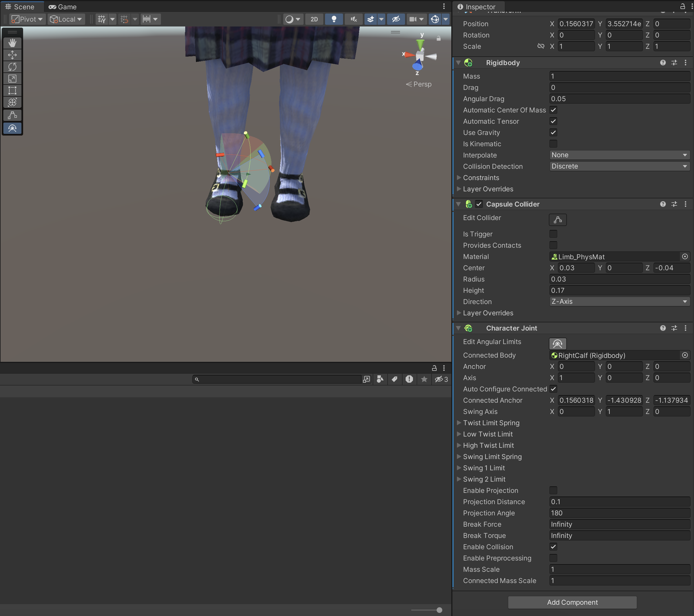Mute scene audio with the speaker icon
694x616 pixels.
point(353,19)
